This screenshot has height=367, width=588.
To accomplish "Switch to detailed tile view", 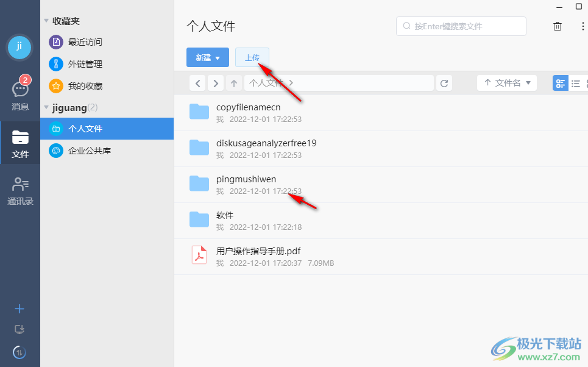I will (561, 83).
